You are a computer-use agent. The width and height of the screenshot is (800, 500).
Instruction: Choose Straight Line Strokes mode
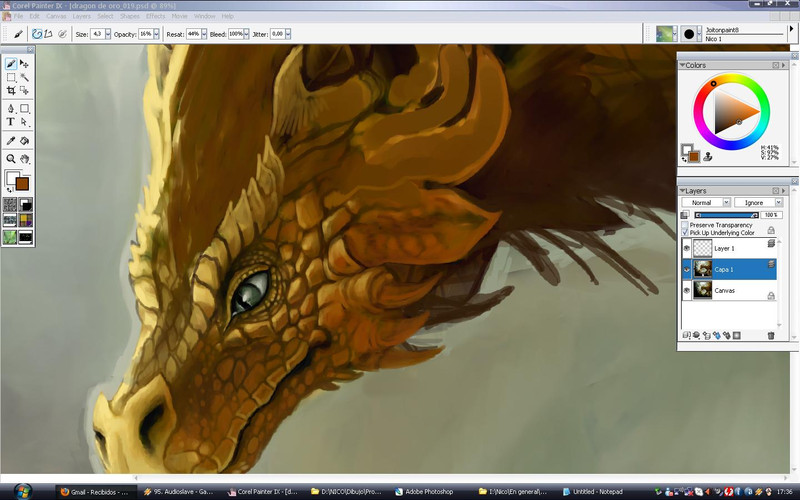point(48,34)
